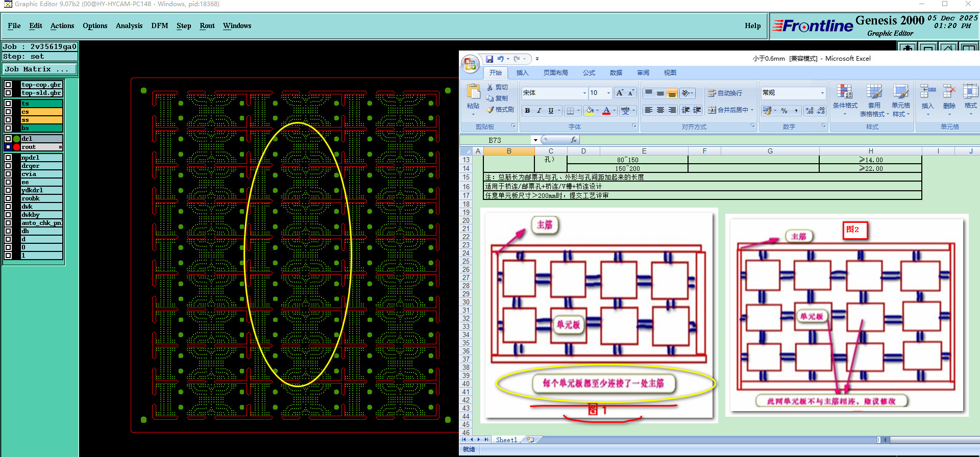Align text right in Excel
Image resolution: width=980 pixels, height=457 pixels.
point(672,110)
